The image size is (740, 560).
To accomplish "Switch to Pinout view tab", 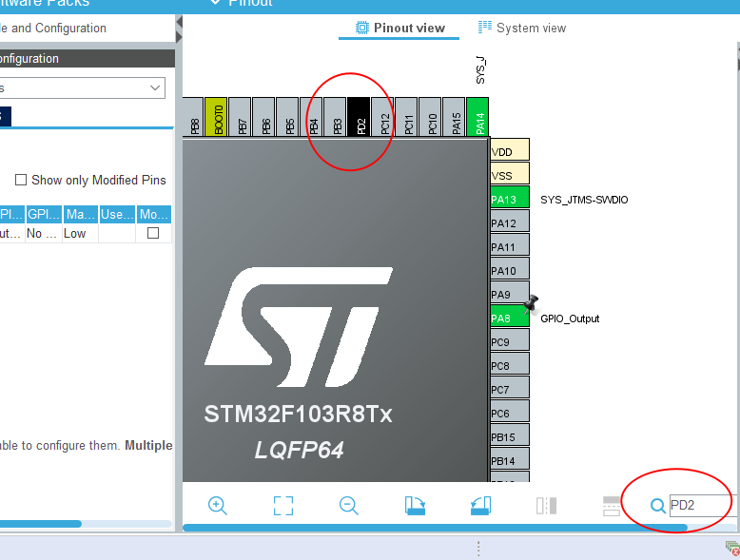I will (399, 28).
